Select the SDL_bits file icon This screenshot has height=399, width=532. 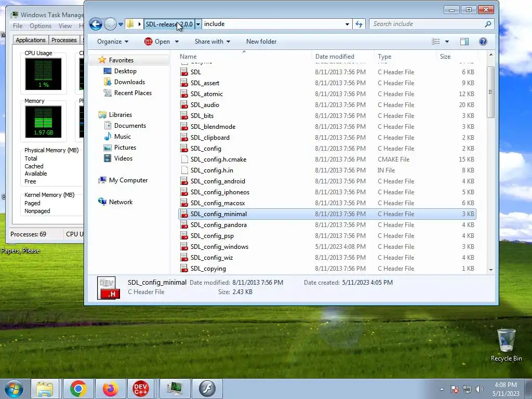tap(184, 116)
